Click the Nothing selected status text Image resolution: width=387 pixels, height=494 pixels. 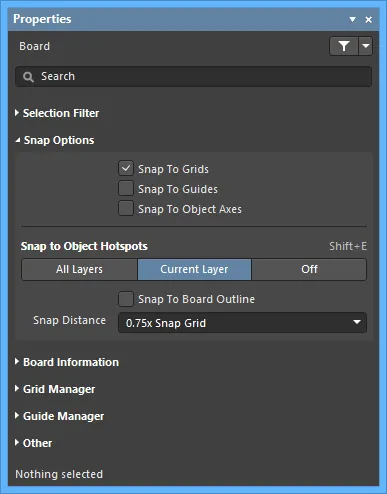(x=59, y=474)
